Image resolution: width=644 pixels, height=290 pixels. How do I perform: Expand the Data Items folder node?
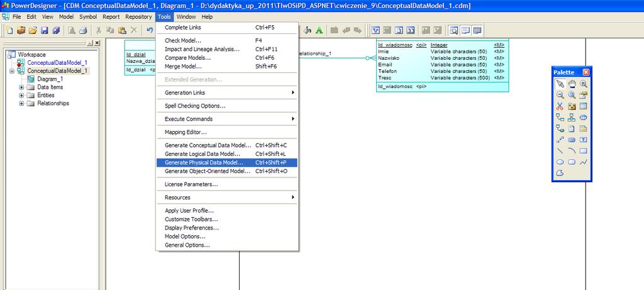[21, 87]
